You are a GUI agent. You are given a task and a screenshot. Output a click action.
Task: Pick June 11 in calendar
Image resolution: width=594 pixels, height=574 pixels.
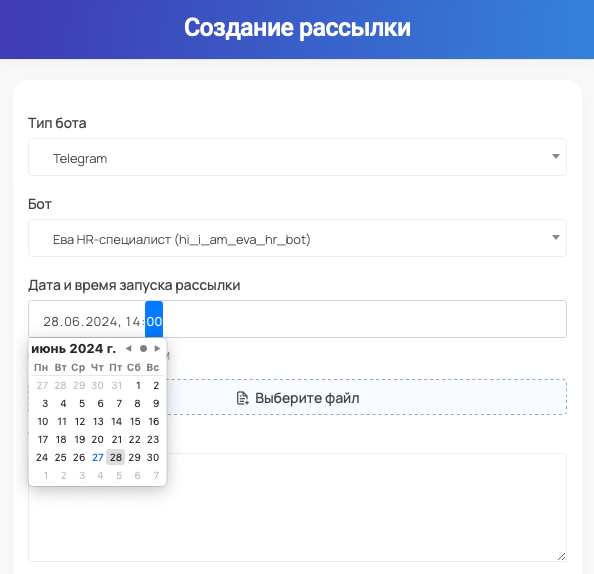[62, 422]
